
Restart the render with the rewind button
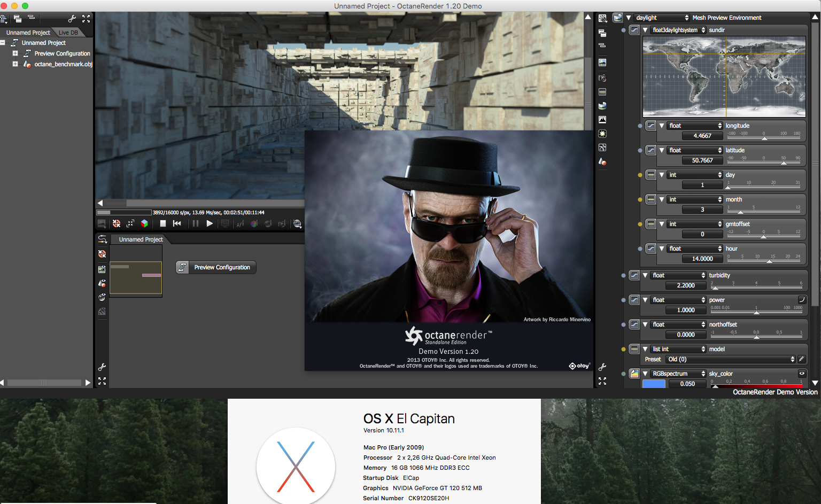click(177, 223)
